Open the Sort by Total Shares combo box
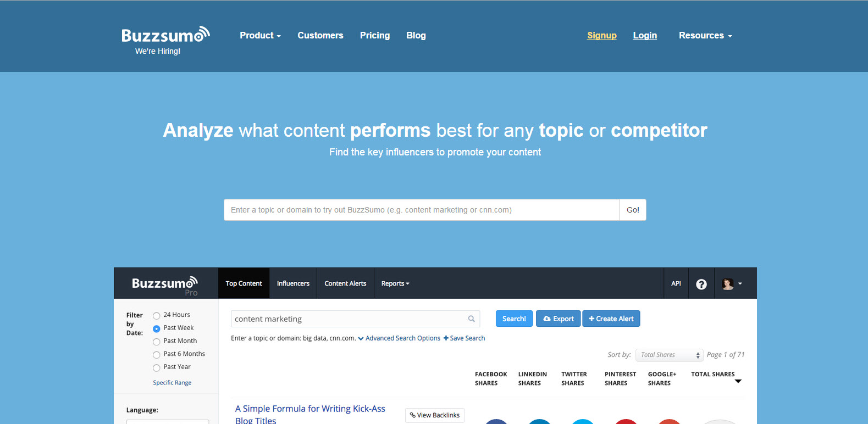Image resolution: width=868 pixels, height=424 pixels. coord(670,355)
